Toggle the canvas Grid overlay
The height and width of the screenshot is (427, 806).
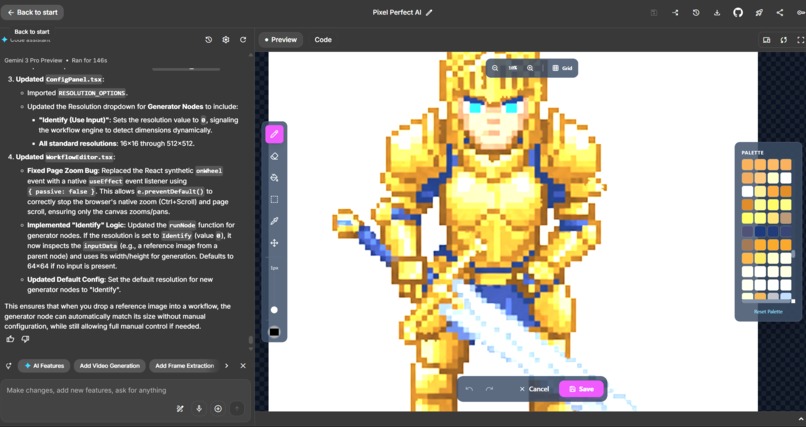click(562, 68)
